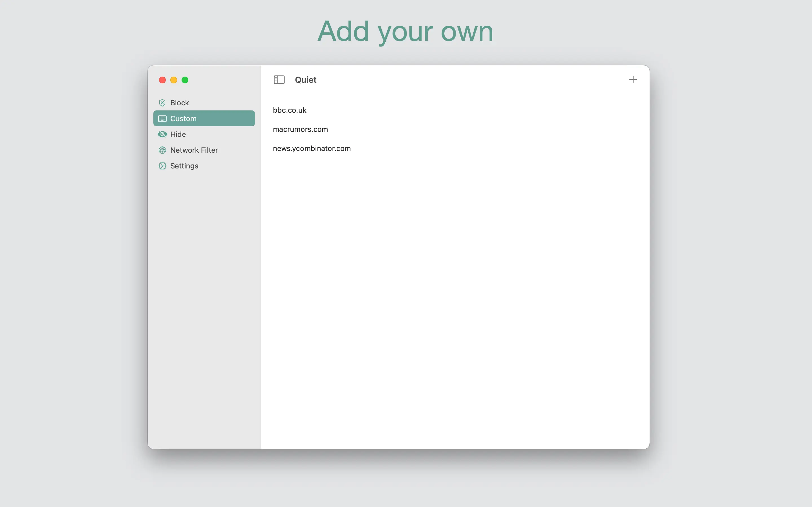Click the Settings gear icon
The image size is (812, 507).
(162, 166)
